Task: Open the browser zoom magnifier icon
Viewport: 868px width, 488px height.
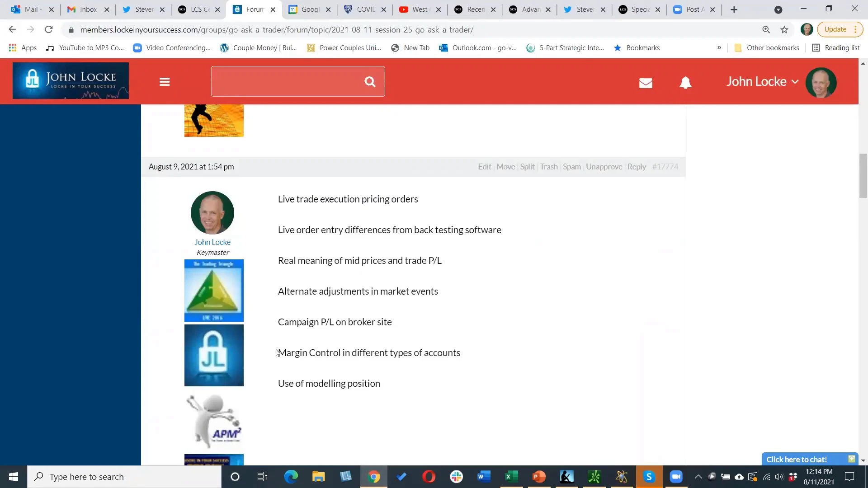Action: (x=766, y=29)
